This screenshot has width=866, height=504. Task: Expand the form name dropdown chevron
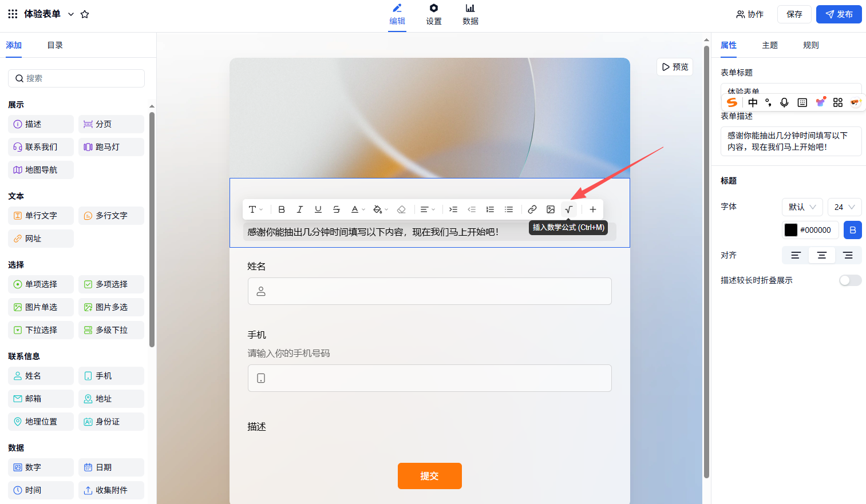[x=71, y=14]
